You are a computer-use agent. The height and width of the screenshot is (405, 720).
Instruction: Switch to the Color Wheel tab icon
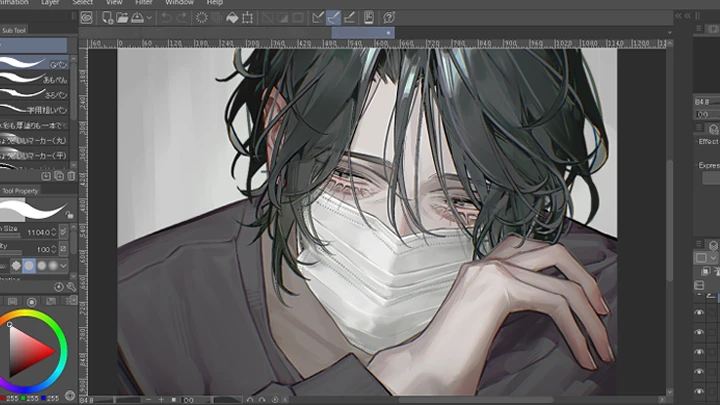(x=31, y=302)
